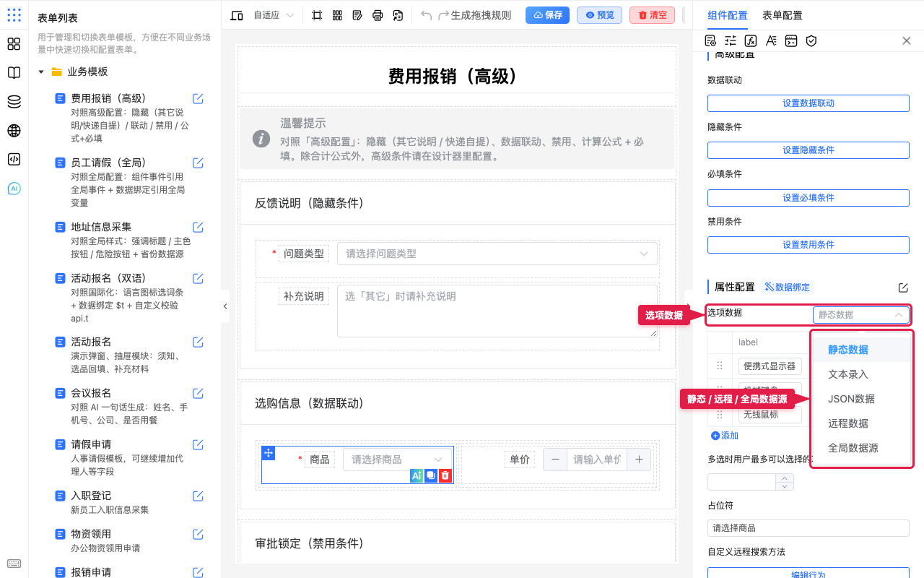The height and width of the screenshot is (578, 924).
Task: Switch to the 表单配置 tab
Action: coord(782,15)
